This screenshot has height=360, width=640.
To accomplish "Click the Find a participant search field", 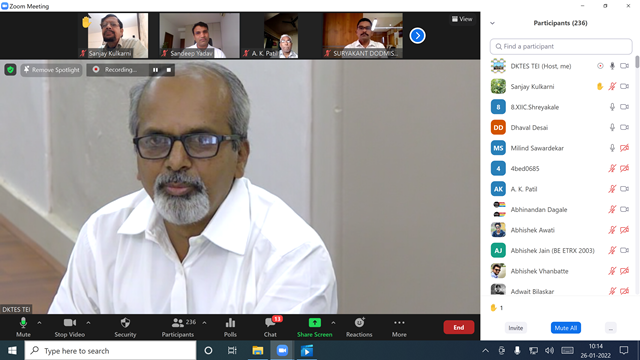I will tap(561, 47).
